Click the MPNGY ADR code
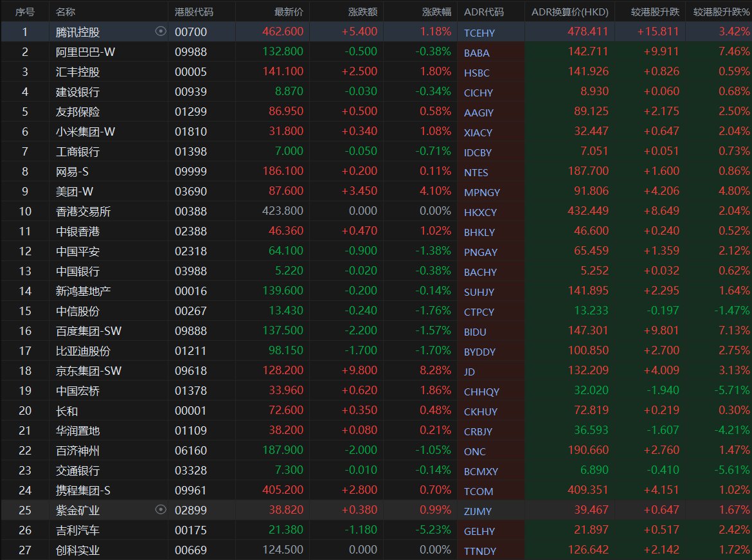This screenshot has height=560, width=752. [x=482, y=192]
